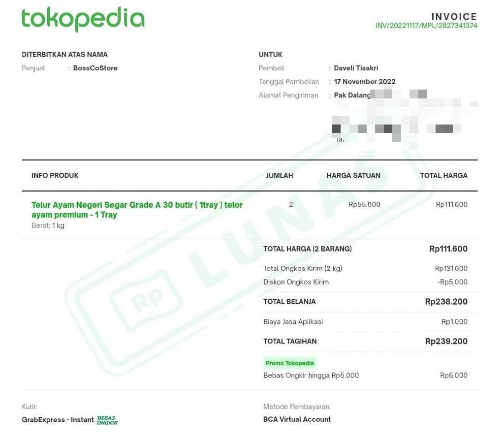Click the TOTAL HARGA column header

tap(443, 176)
